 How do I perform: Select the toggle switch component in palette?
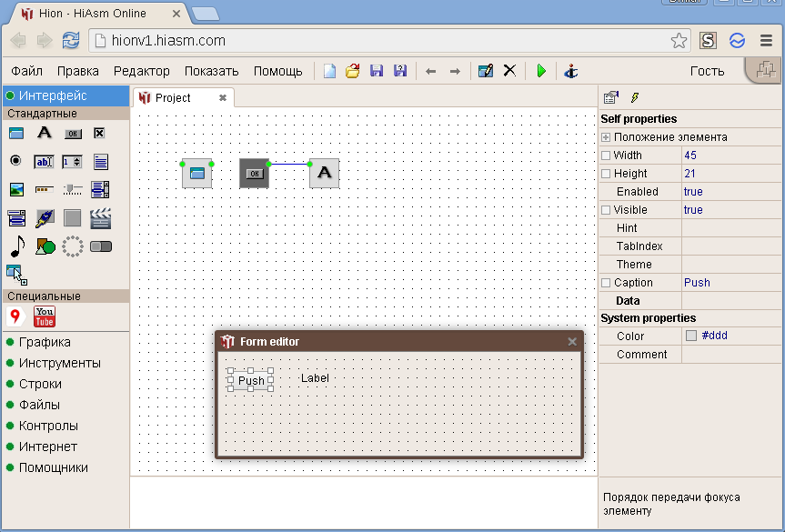click(101, 246)
